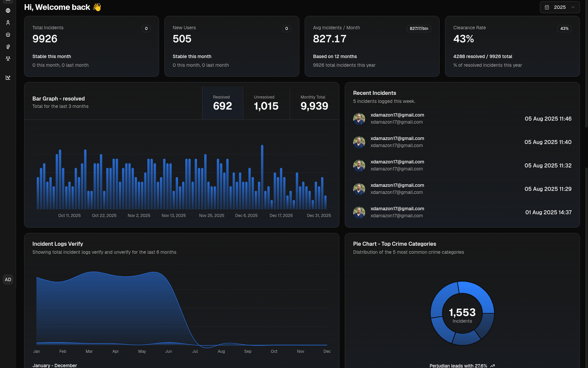Click 'Pie Chart - Top Crime Categories' heading
The image size is (588, 368).
click(394, 244)
